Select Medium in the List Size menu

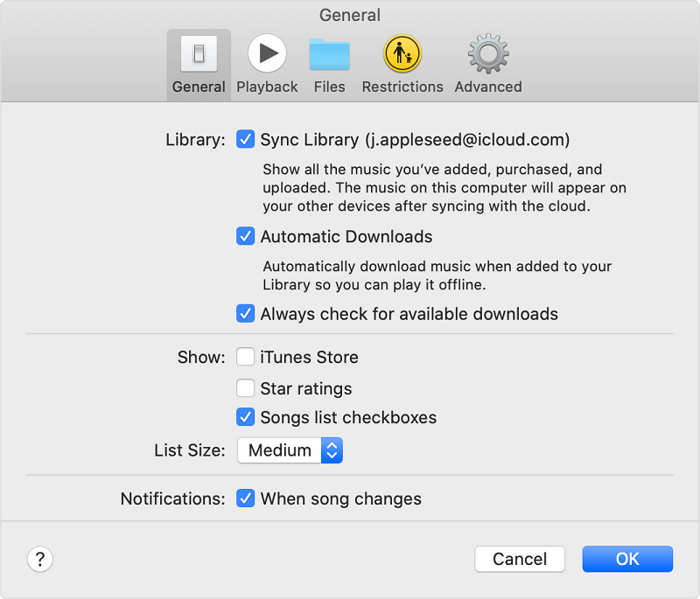280,450
